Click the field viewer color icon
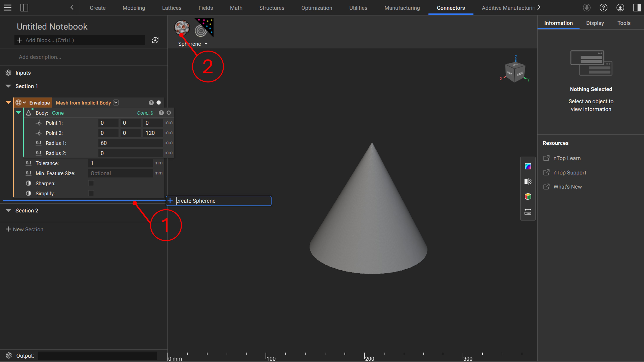 [528, 166]
